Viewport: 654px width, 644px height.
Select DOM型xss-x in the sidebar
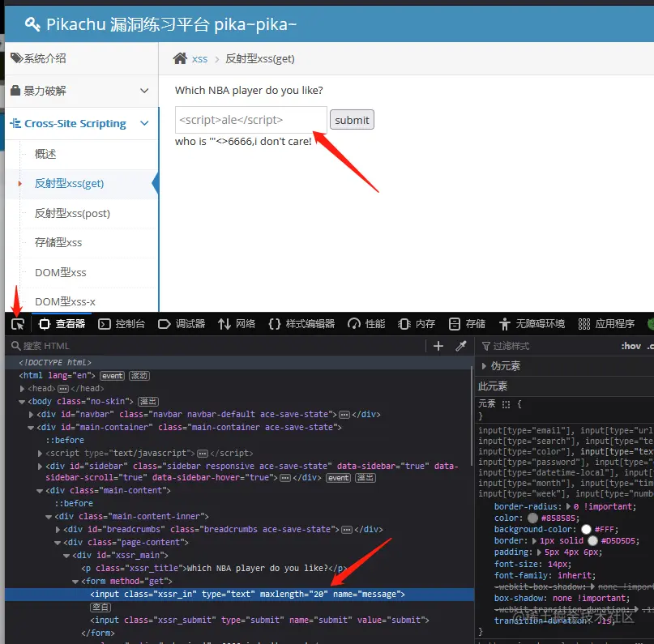[65, 302]
